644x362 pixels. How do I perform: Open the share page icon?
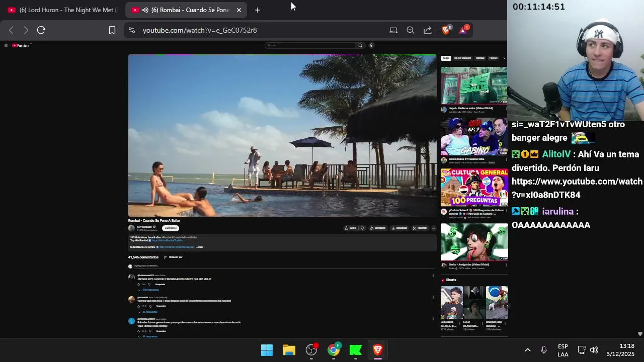tap(428, 30)
